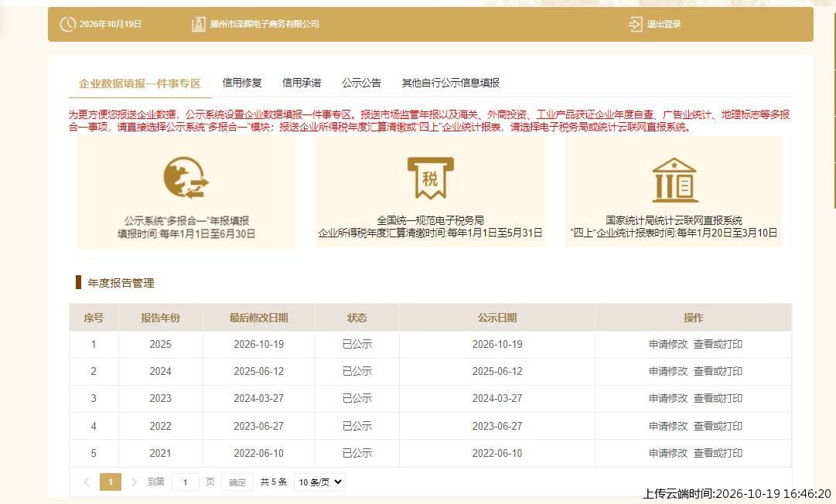
Task: Click the 报告年份 column header
Action: coord(161,318)
